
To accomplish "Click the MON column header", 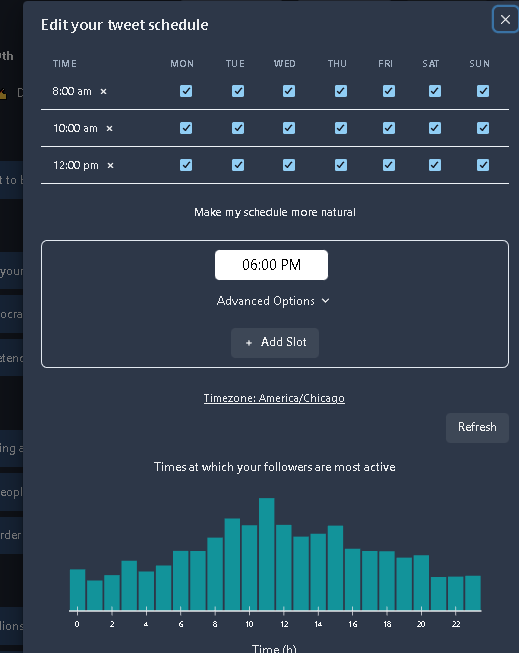I will [x=182, y=64].
